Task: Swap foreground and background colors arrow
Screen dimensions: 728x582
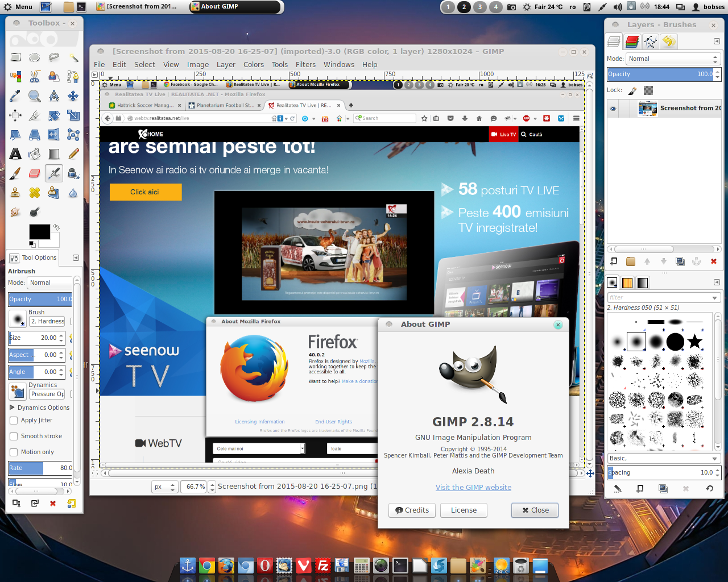Action: tap(56, 227)
